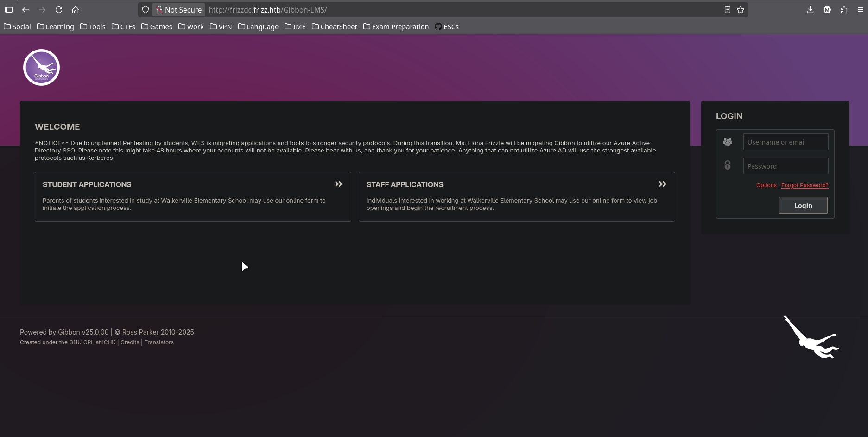
Task: Go back using the back arrow
Action: (x=25, y=10)
